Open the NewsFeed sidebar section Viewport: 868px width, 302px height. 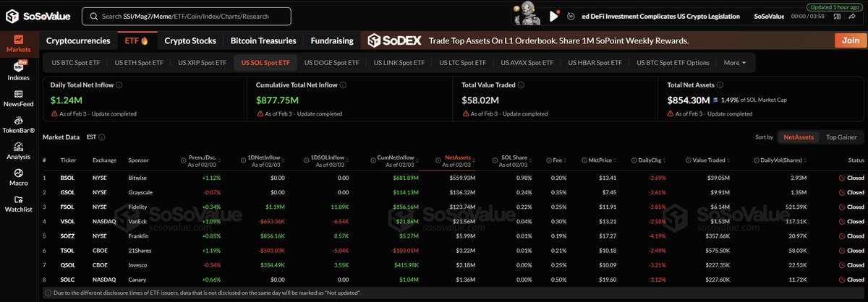click(18, 98)
